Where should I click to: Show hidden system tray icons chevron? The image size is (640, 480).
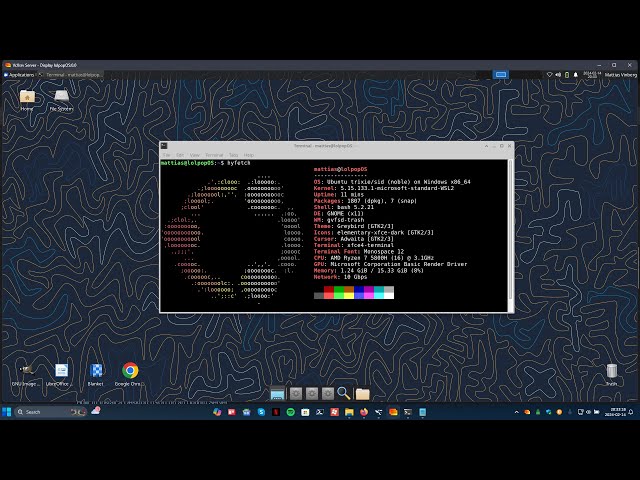coord(516,412)
